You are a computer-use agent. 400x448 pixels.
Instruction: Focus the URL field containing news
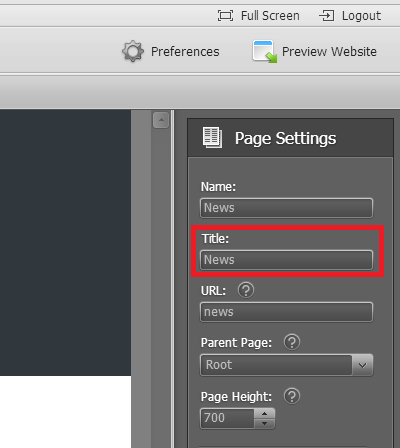[286, 312]
